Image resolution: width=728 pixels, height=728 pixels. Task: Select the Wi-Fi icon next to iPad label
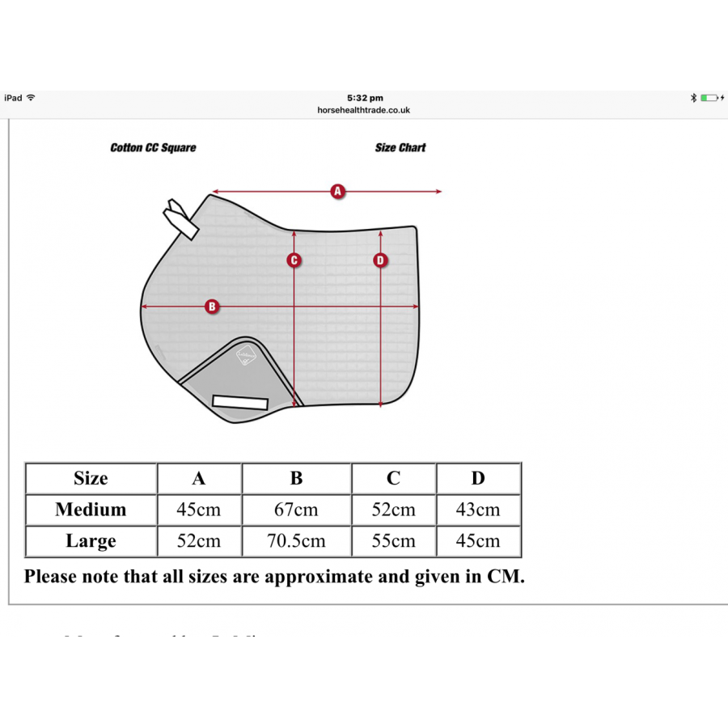[32, 97]
